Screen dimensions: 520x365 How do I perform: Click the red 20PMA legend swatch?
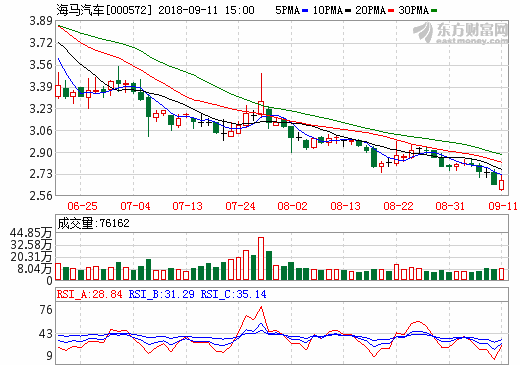[x=391, y=11]
